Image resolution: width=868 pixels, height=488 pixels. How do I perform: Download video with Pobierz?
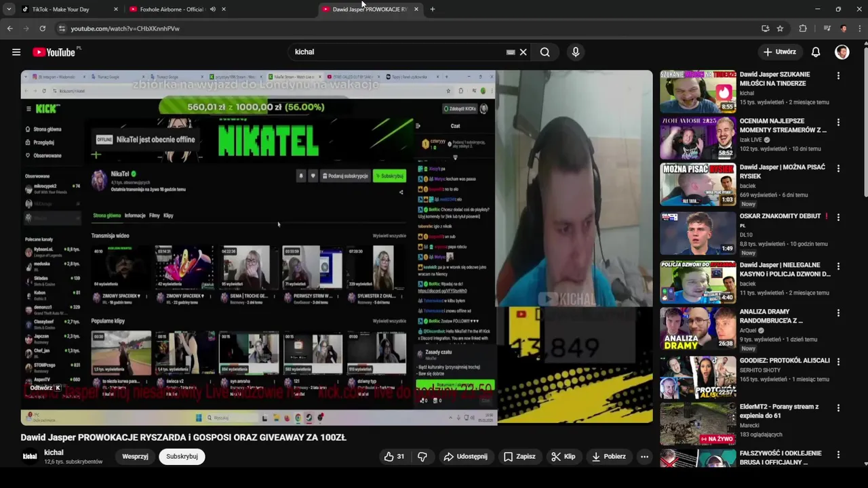(609, 457)
